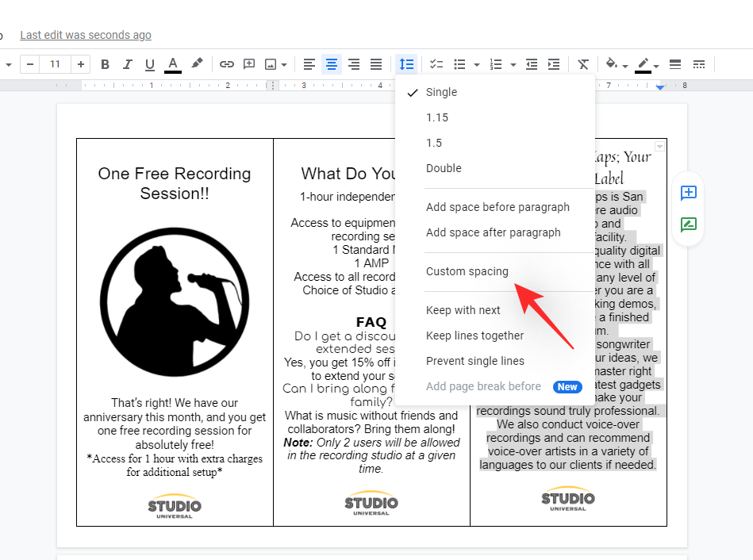
Task: Toggle underline formatting
Action: point(150,64)
